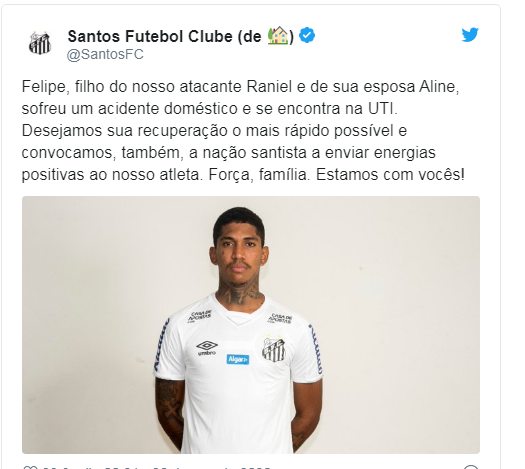This screenshot has width=525, height=469.
Task: Click the blue Algar sponsor patch
Action: click(x=238, y=360)
